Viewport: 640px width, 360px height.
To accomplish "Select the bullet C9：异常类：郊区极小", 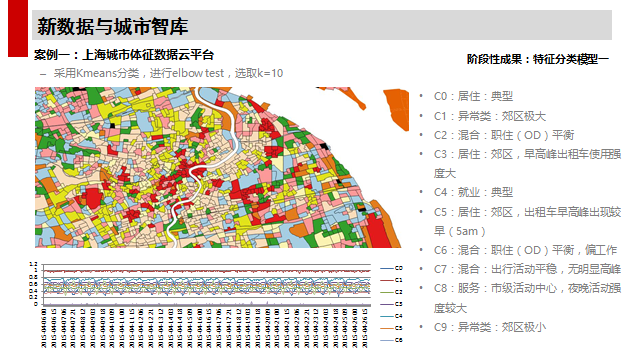I will click(x=490, y=327).
